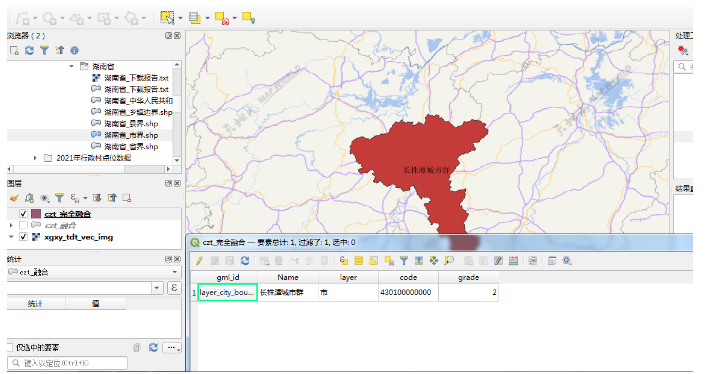Refresh the browser panel
This screenshot has width=707, height=374.
click(29, 51)
